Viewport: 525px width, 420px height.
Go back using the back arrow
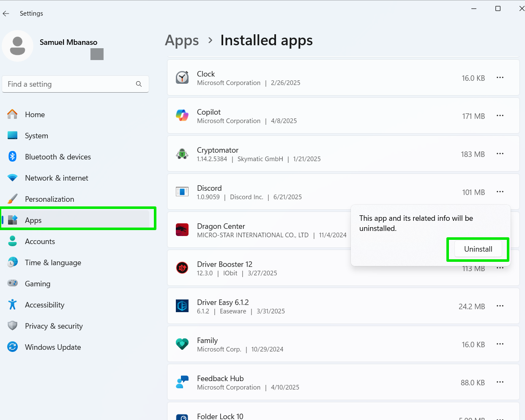[x=6, y=14]
